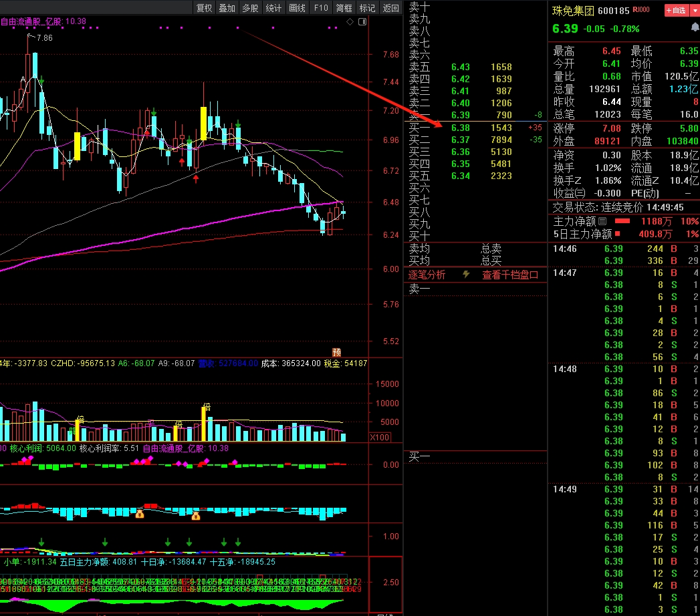Image resolution: width=700 pixels, height=616 pixels.
Task: Click the 涨停 value 7.08
Action: (x=611, y=128)
